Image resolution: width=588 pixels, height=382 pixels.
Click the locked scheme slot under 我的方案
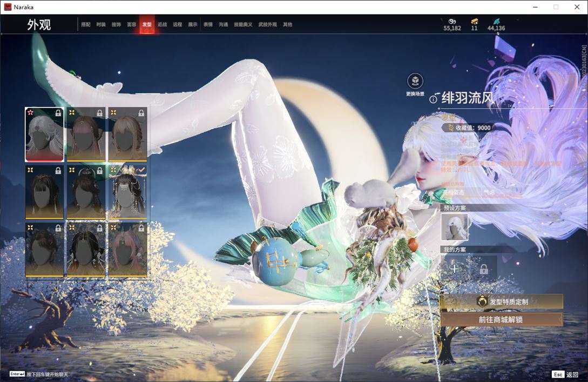click(484, 269)
